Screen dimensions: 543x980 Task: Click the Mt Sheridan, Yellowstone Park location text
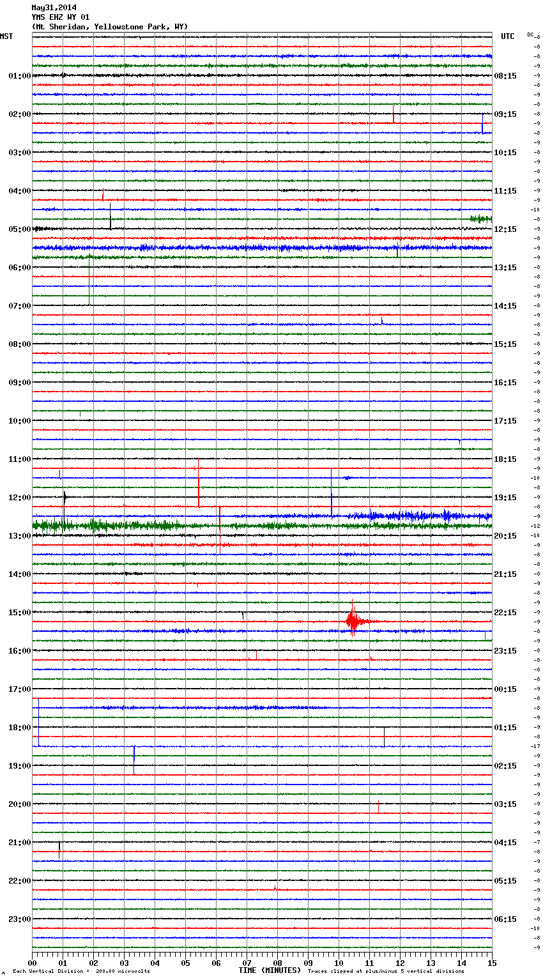(109, 27)
